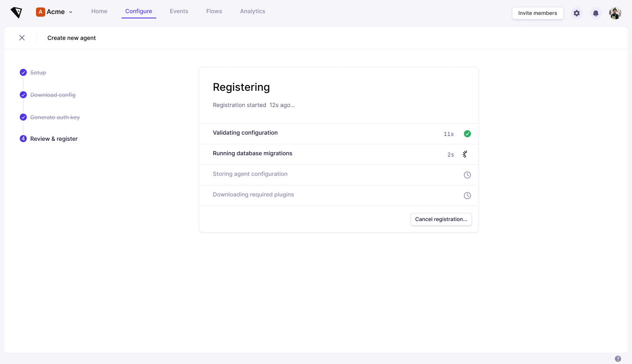Screen dimensions: 632x364
Task: Open the Analytics tab
Action: pyautogui.click(x=252, y=11)
